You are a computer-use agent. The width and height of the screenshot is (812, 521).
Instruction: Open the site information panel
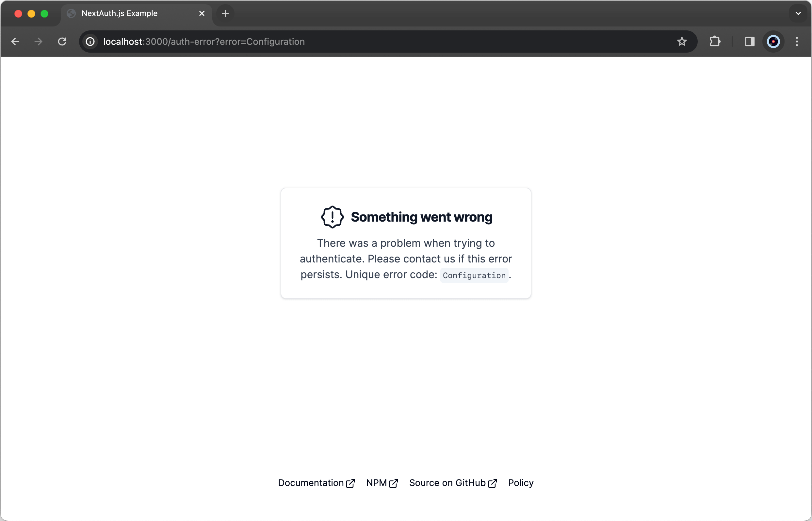pos(90,41)
